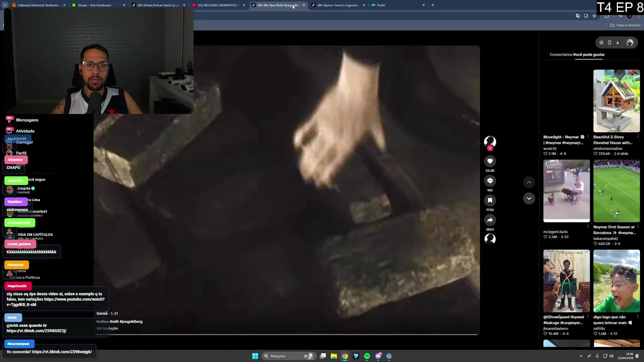The width and height of the screenshot is (644, 362).
Task: Open the tiktok ZS98G5E2j link in chat
Action: pos(36,331)
